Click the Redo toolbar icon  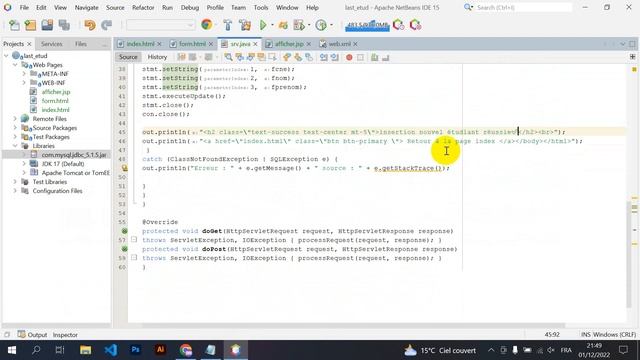click(x=107, y=25)
